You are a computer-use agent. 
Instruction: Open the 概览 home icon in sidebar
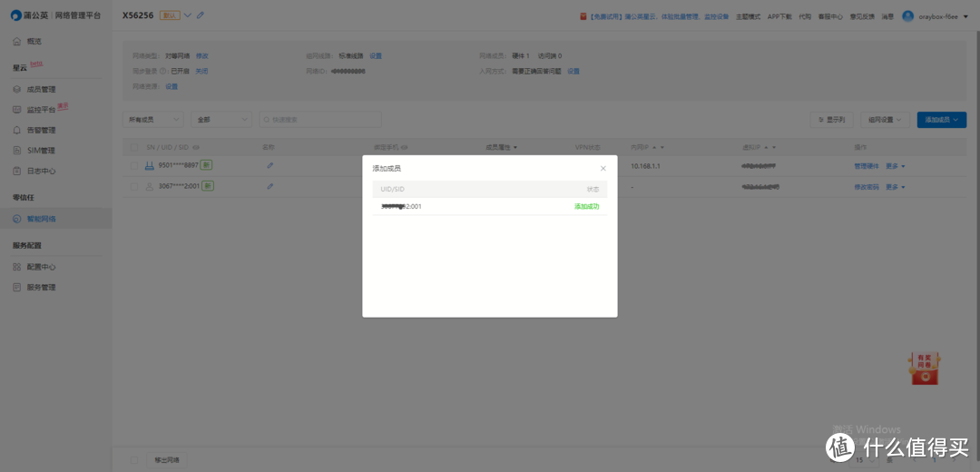pos(17,41)
